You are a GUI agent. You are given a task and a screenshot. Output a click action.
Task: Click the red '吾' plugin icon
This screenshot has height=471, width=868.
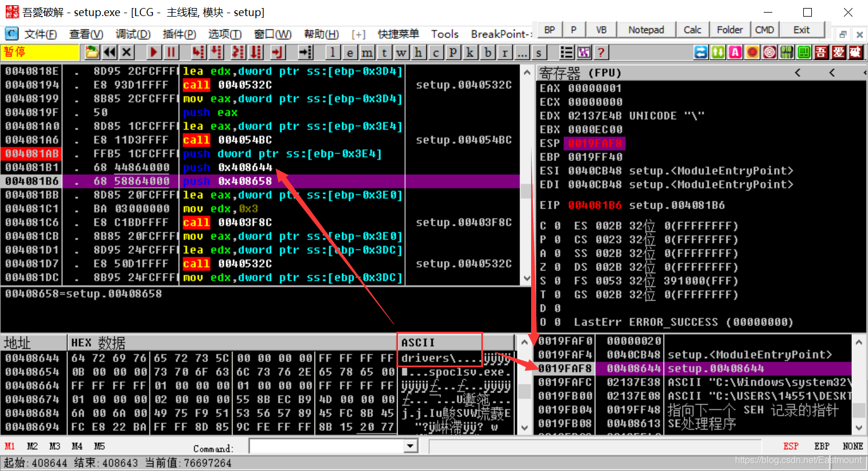pos(821,53)
